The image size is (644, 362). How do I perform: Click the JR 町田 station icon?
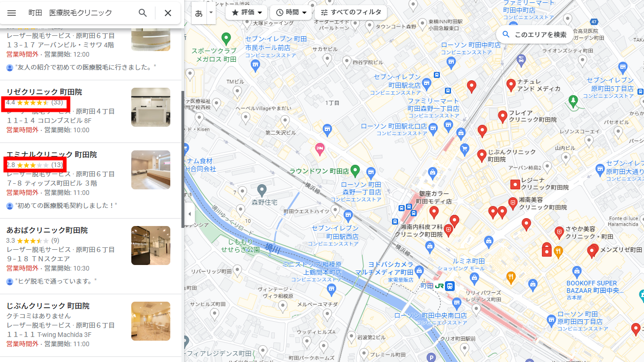450,286
